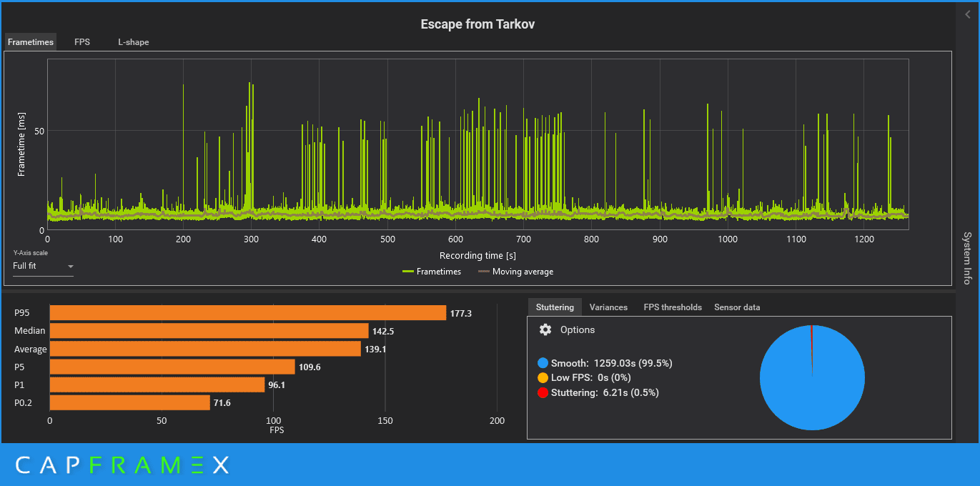Toggle the Moving average legend entry

coord(515,272)
